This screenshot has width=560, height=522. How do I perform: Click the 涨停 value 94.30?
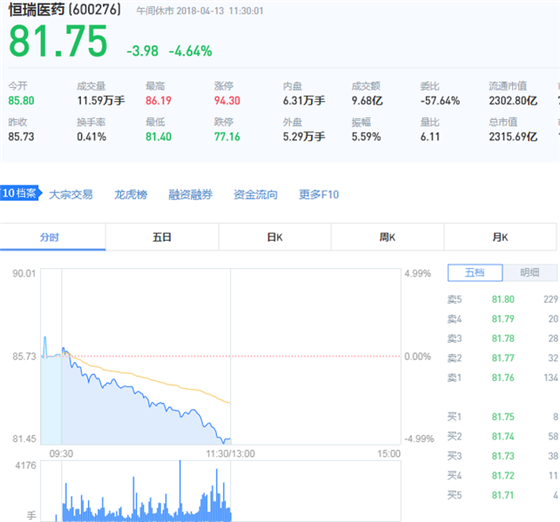pyautogui.click(x=227, y=101)
